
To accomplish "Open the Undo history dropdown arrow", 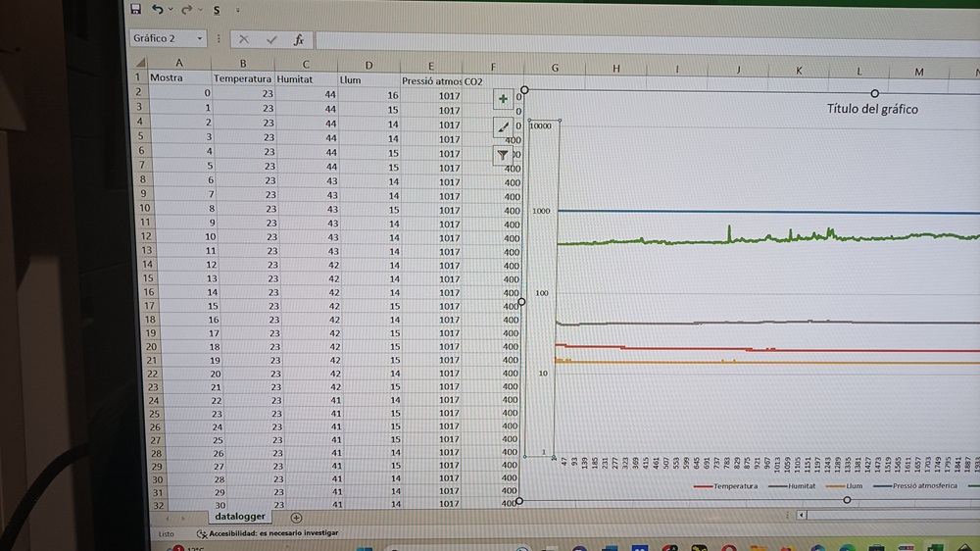I will pos(170,9).
